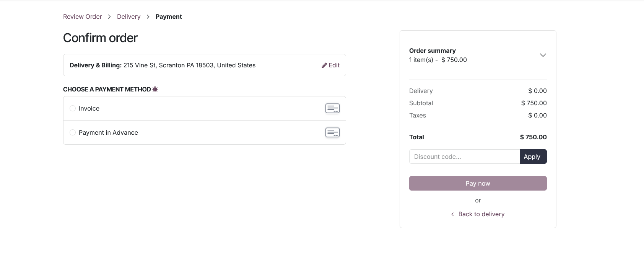The height and width of the screenshot is (274, 644).
Task: Select the Invoice payment method radio button
Action: [73, 108]
